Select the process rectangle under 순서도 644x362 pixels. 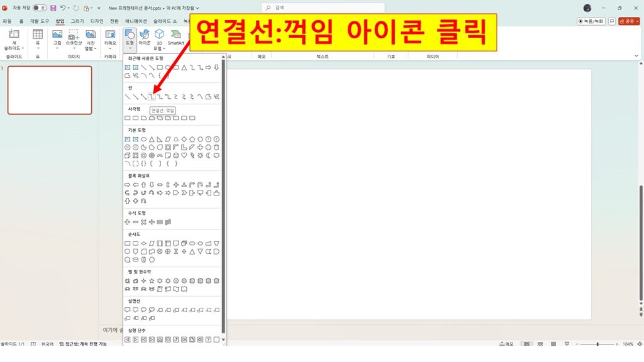click(x=127, y=243)
